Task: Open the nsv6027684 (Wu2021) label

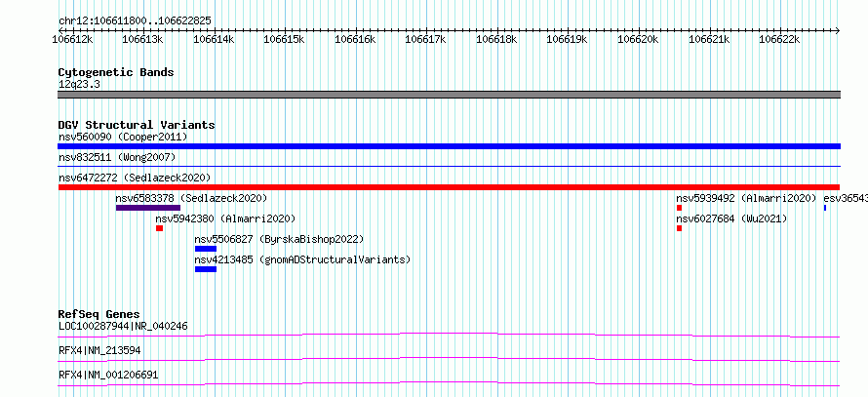Action: click(731, 218)
